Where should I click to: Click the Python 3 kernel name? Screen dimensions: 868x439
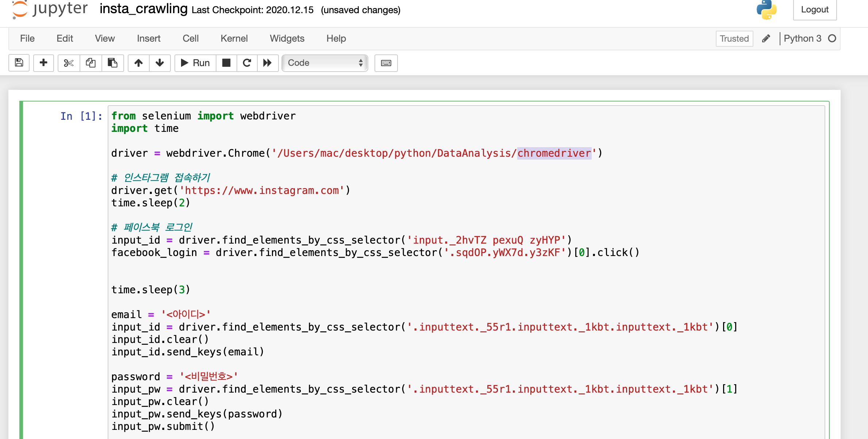click(x=802, y=38)
